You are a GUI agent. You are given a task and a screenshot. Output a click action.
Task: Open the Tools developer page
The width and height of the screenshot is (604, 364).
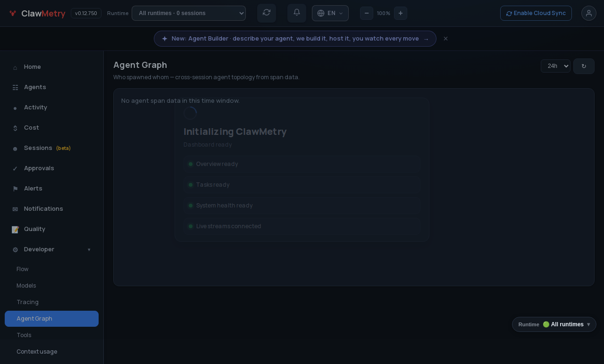point(51,335)
